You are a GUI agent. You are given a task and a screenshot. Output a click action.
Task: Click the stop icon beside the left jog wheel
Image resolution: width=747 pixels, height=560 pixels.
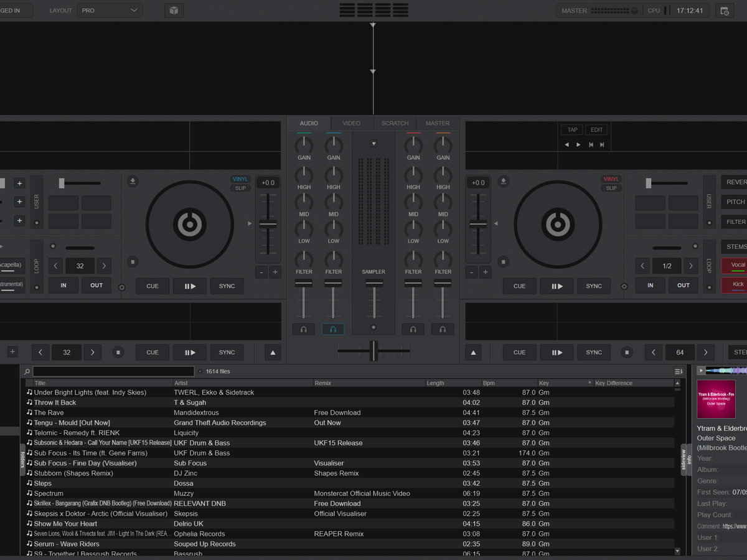click(133, 262)
